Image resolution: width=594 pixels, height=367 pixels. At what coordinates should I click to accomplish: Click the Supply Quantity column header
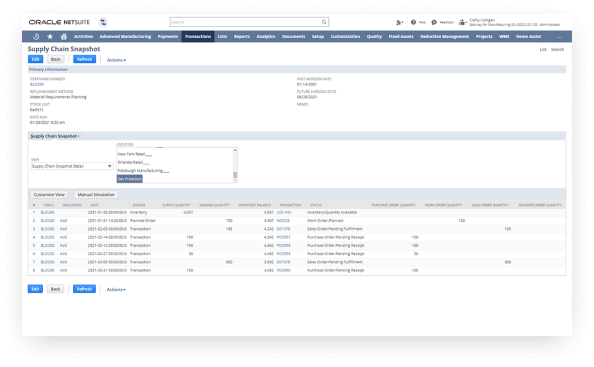[177, 205]
